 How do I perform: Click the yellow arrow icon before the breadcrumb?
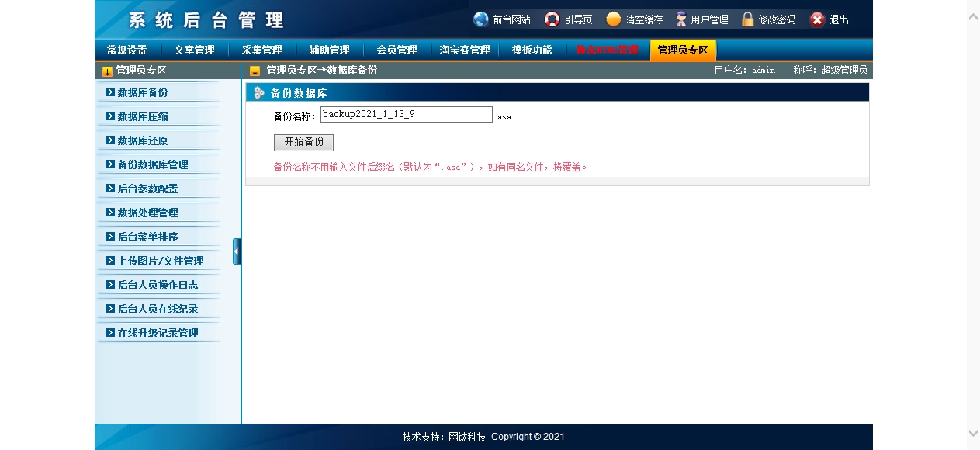point(255,71)
